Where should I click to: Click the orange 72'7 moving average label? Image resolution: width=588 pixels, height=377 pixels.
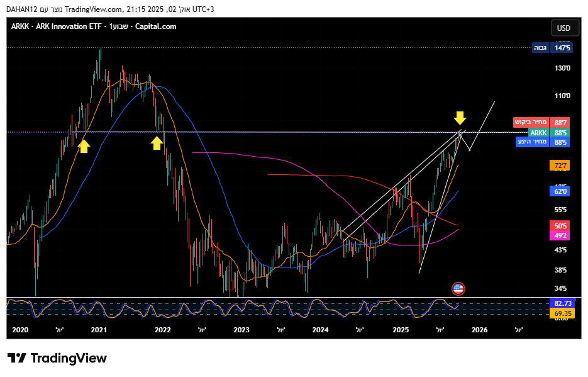(x=560, y=166)
